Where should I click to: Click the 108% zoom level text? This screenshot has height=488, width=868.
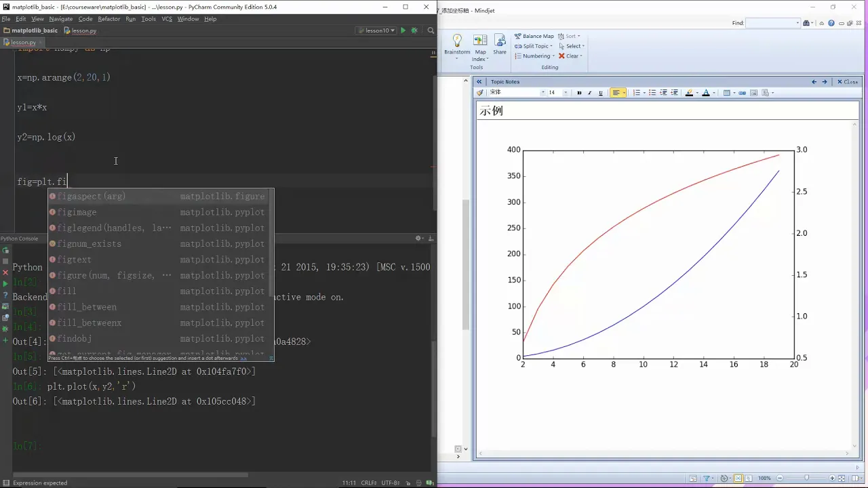coord(764,479)
